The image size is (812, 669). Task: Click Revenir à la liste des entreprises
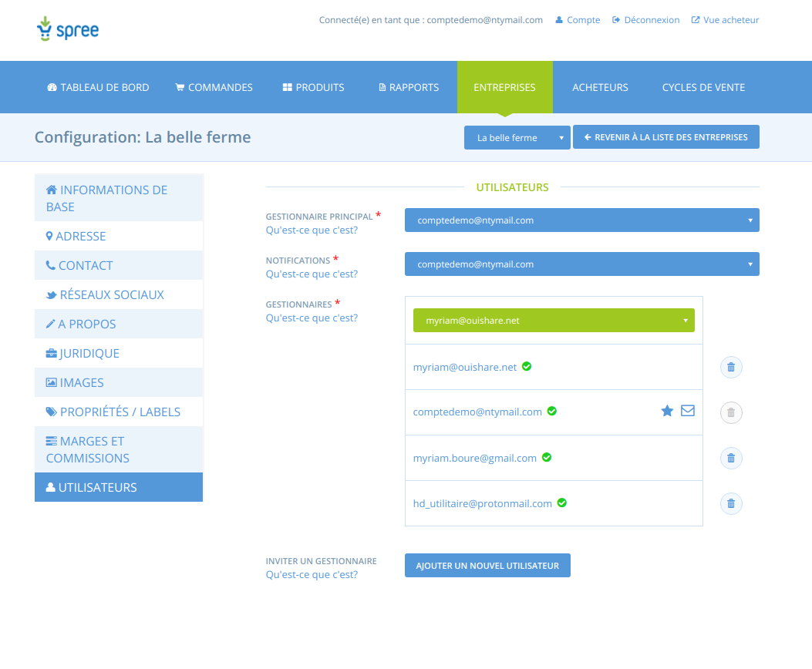pos(666,137)
